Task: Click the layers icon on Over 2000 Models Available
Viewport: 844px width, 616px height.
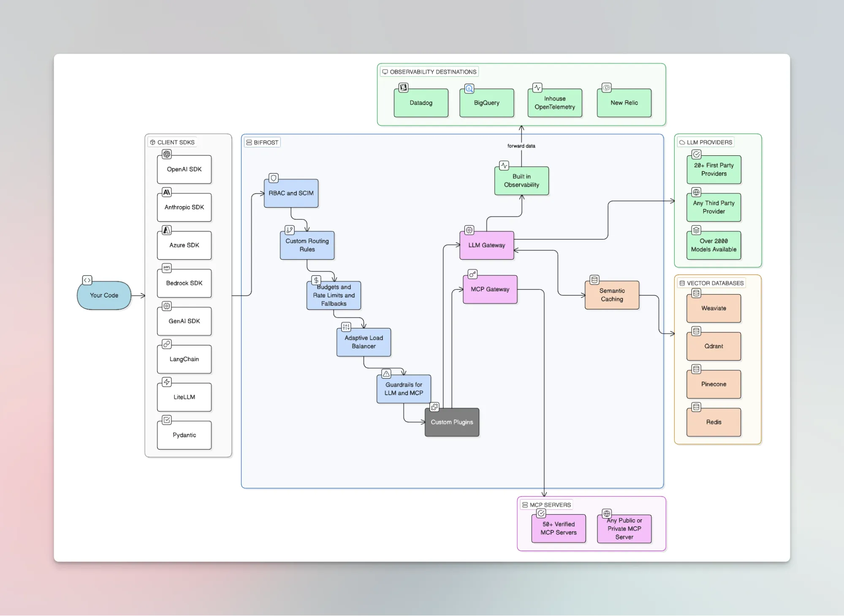Action: [696, 230]
